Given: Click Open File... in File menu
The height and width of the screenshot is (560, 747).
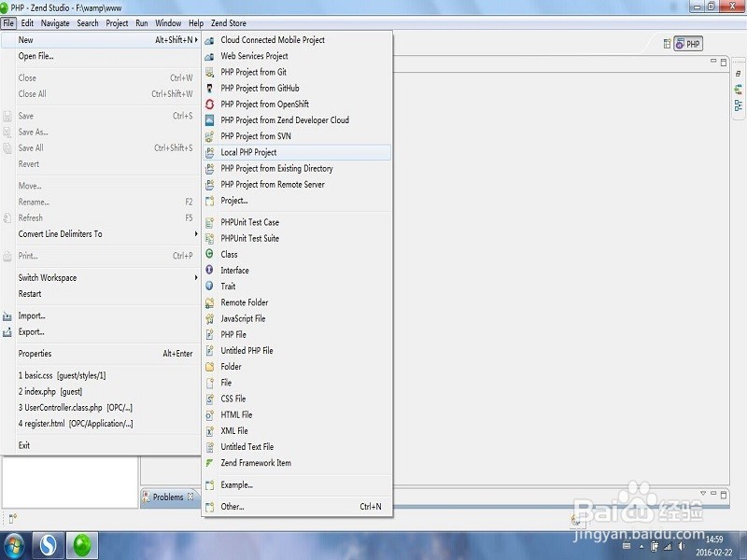Looking at the screenshot, I should click(x=101, y=56).
